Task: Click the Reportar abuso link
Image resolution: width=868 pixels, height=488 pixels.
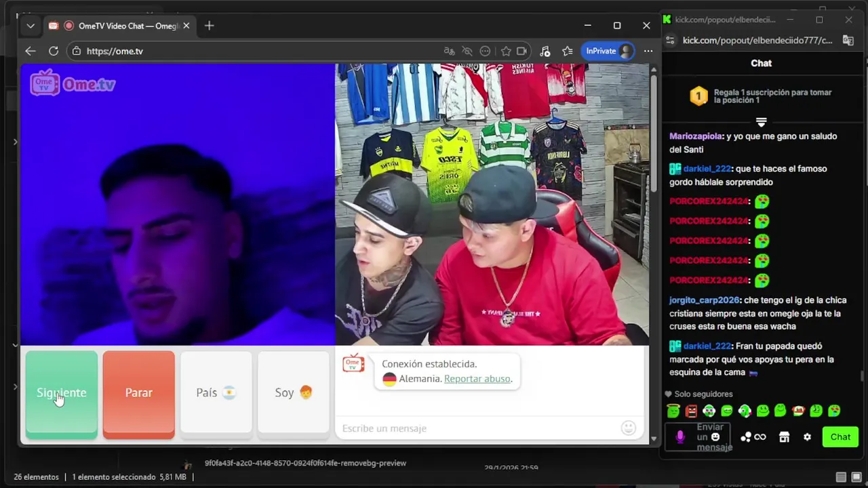Action: click(477, 379)
